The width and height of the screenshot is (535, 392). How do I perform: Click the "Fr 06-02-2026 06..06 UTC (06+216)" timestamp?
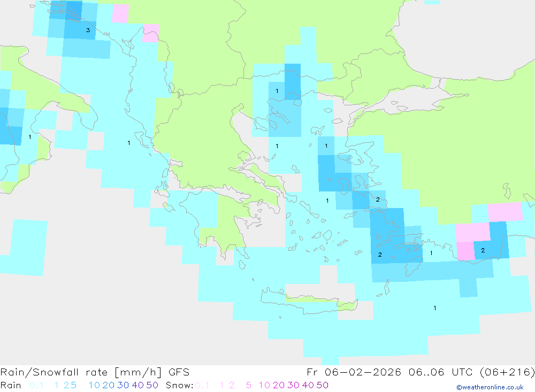coord(421,372)
